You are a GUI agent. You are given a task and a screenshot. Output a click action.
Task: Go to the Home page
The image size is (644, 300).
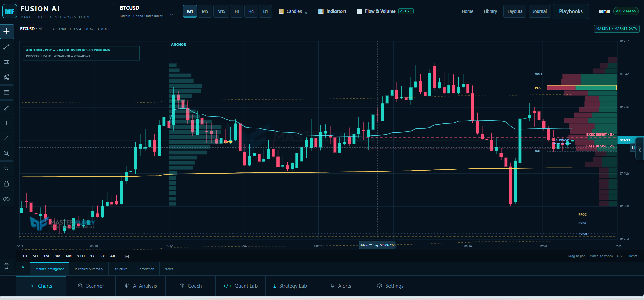click(x=467, y=11)
